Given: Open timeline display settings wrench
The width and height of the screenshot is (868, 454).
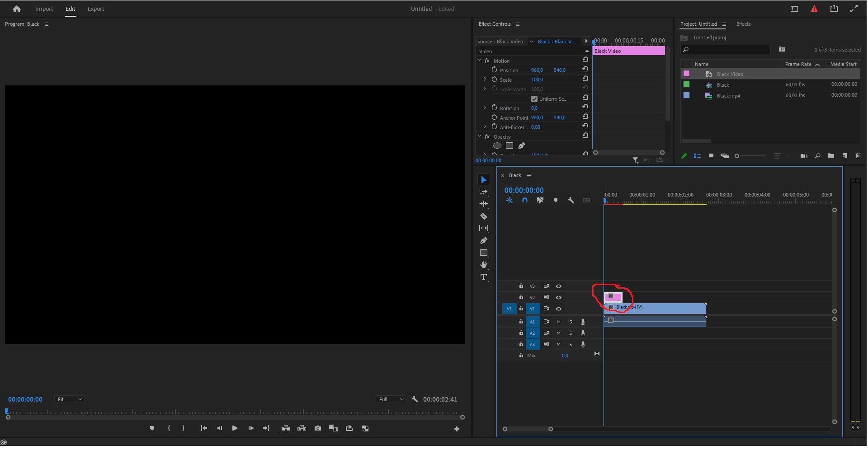Looking at the screenshot, I should pos(571,200).
